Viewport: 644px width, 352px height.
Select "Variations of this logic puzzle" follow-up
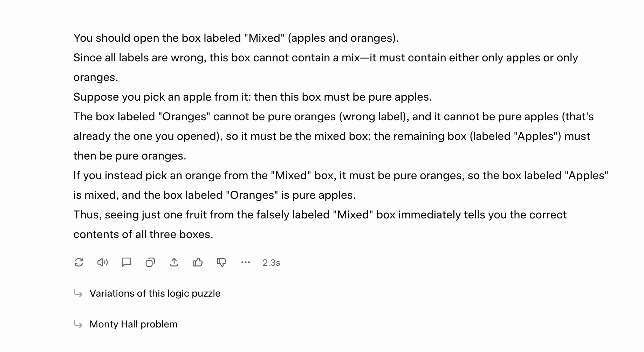[155, 293]
